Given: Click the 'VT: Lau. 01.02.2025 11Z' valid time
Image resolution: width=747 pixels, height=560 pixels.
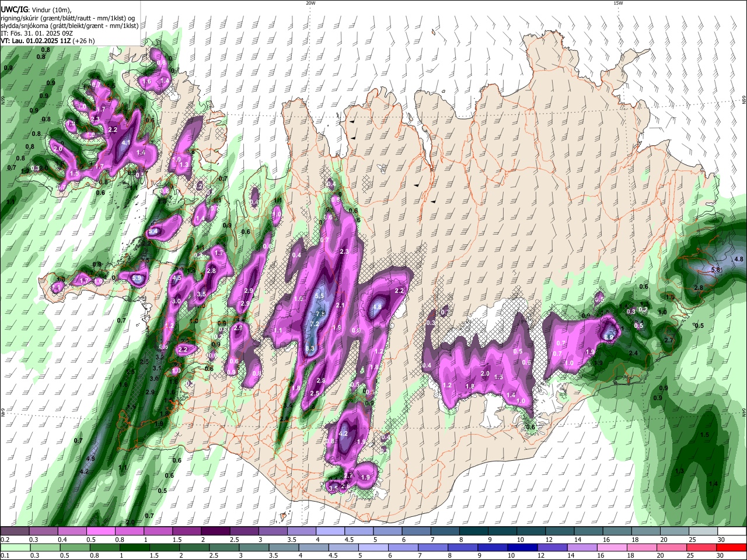Looking at the screenshot, I should 35,41.
